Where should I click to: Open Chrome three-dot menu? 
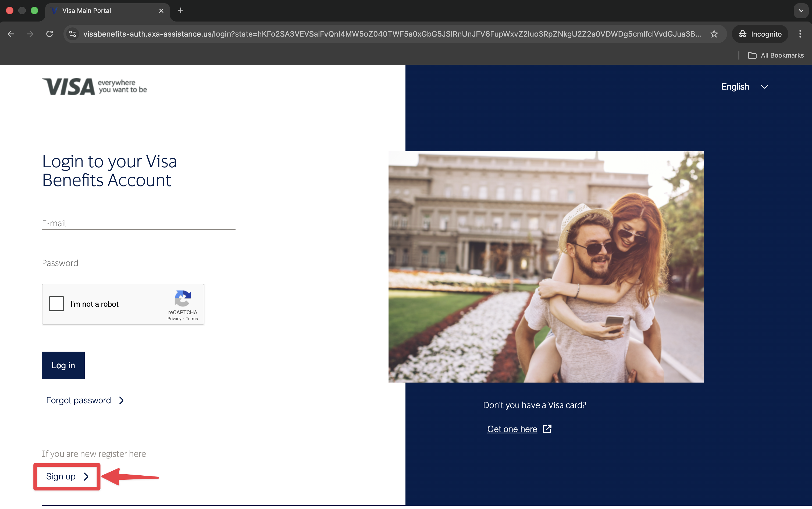point(800,34)
